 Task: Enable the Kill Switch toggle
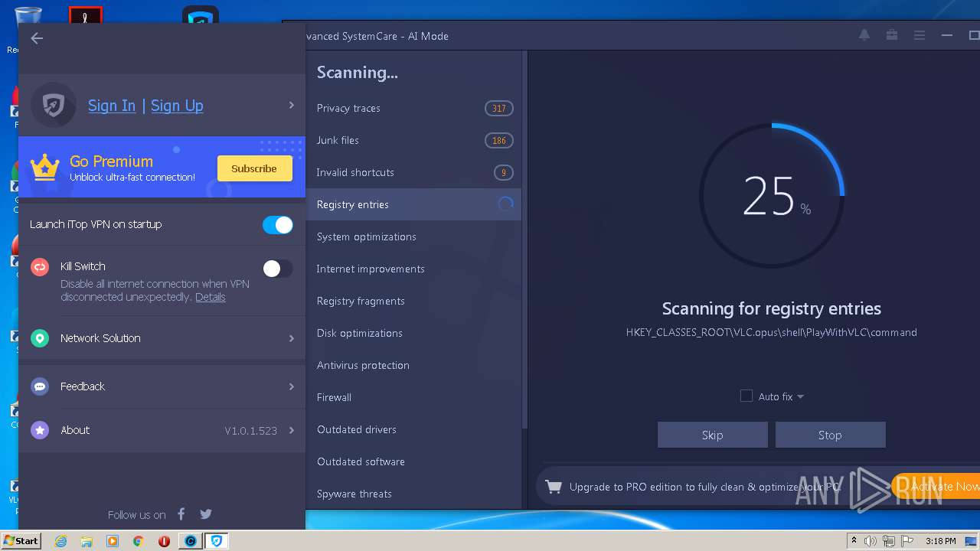point(277,269)
